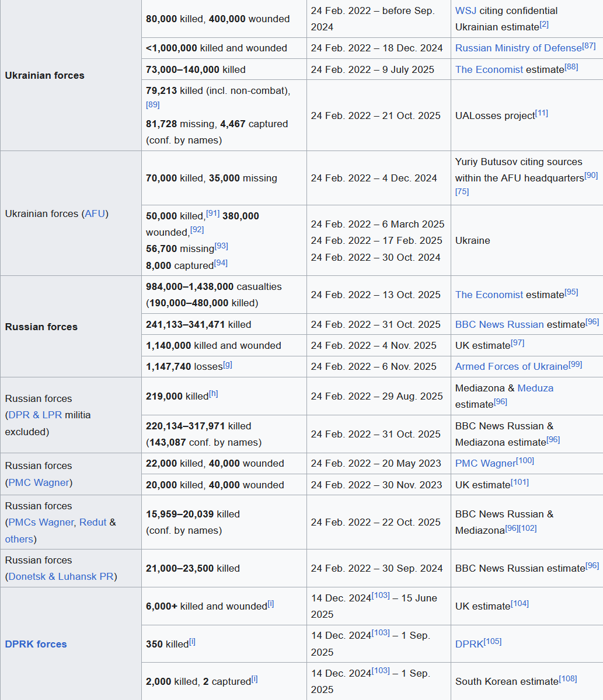Select '70,000 killed, 35,000 missing' cell
This screenshot has height=700, width=603.
224,178
